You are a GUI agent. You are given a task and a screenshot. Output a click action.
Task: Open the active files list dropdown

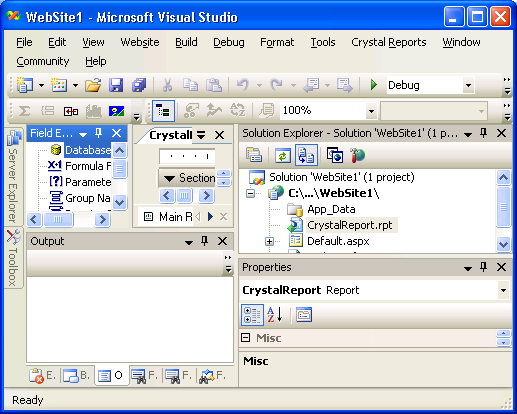point(201,135)
